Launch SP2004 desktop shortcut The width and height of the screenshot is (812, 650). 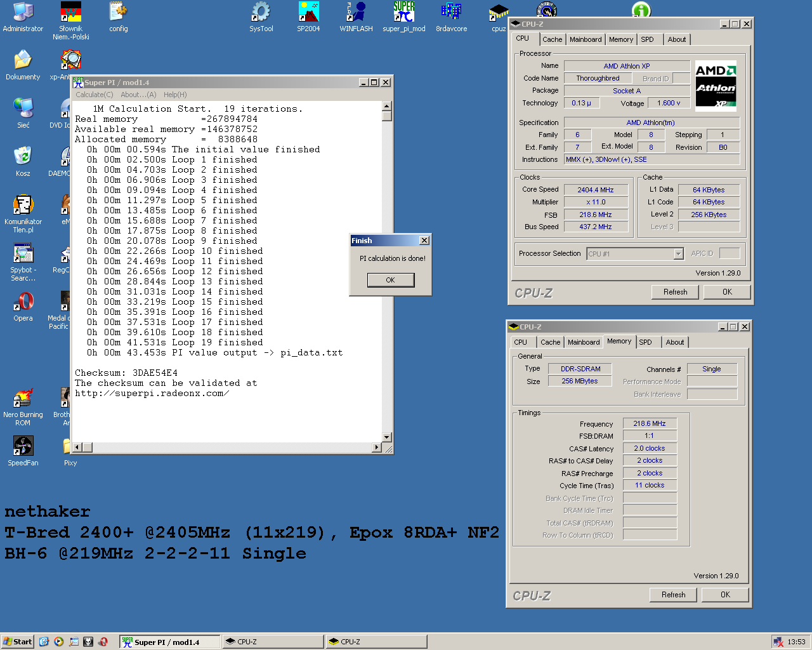(x=308, y=17)
